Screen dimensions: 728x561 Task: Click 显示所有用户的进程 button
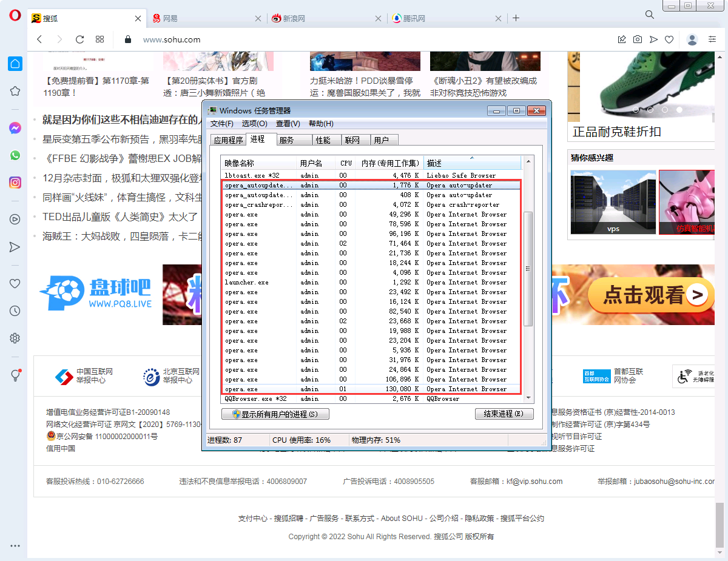[x=275, y=414]
